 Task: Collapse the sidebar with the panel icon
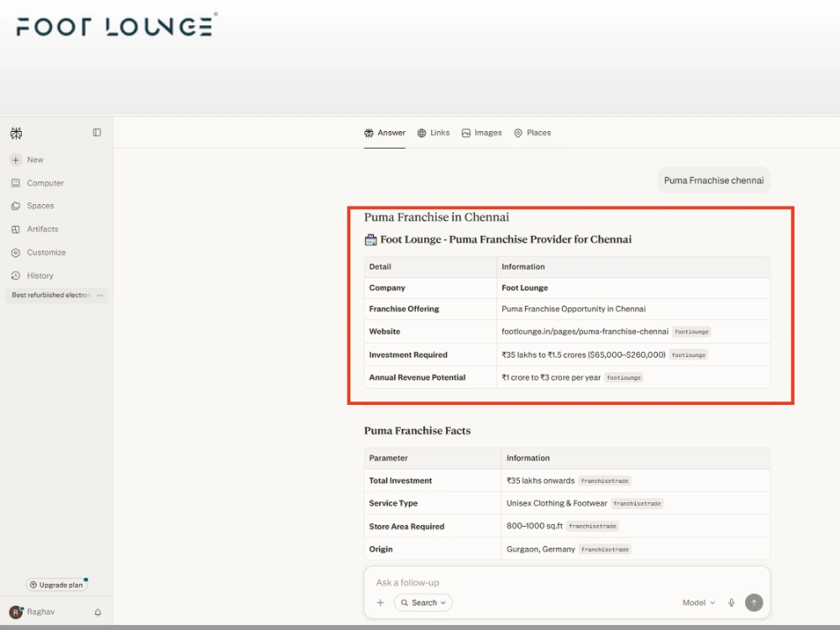click(x=97, y=133)
